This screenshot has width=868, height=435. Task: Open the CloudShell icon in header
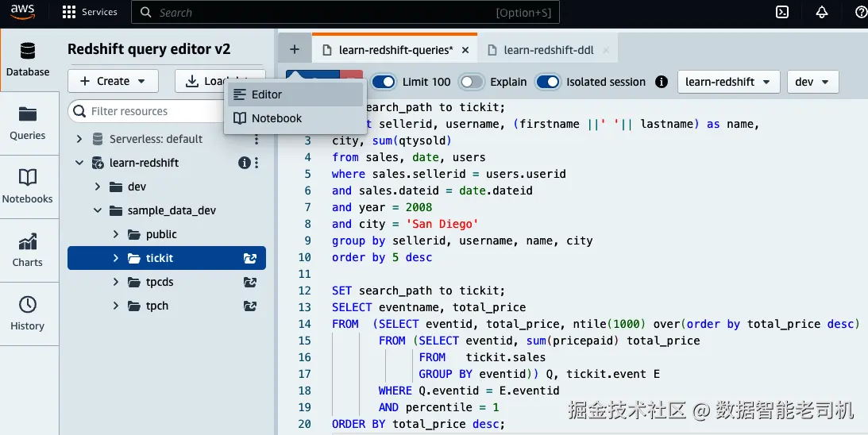point(782,12)
